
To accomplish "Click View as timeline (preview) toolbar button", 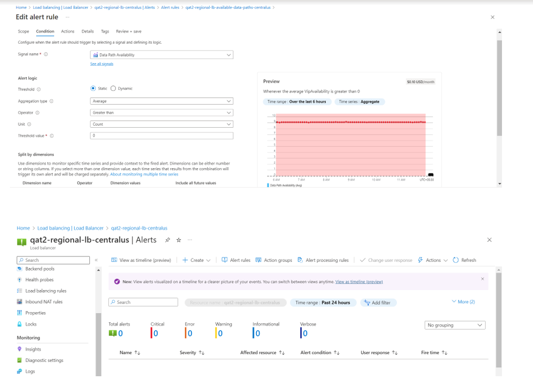I will click(x=141, y=260).
